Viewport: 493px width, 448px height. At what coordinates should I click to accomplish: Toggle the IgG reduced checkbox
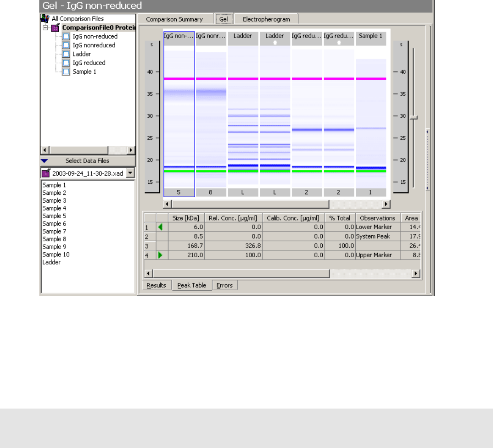pyautogui.click(x=66, y=63)
